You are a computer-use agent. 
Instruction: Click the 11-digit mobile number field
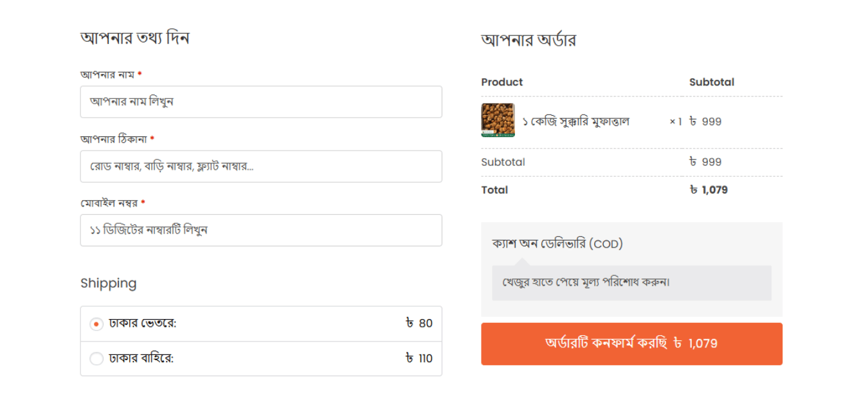260,230
